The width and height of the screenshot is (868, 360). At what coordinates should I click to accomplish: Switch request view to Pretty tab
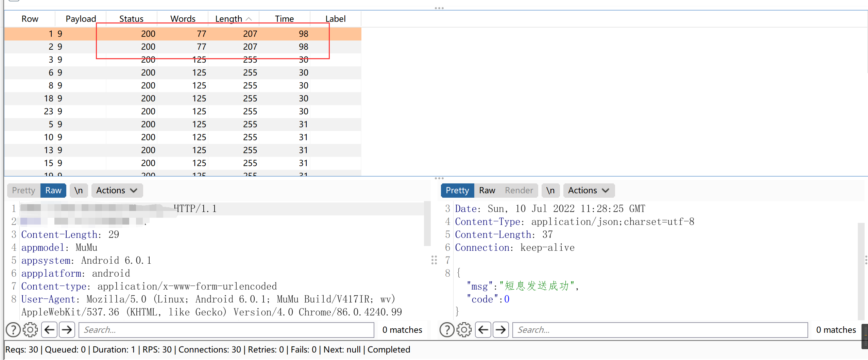23,191
